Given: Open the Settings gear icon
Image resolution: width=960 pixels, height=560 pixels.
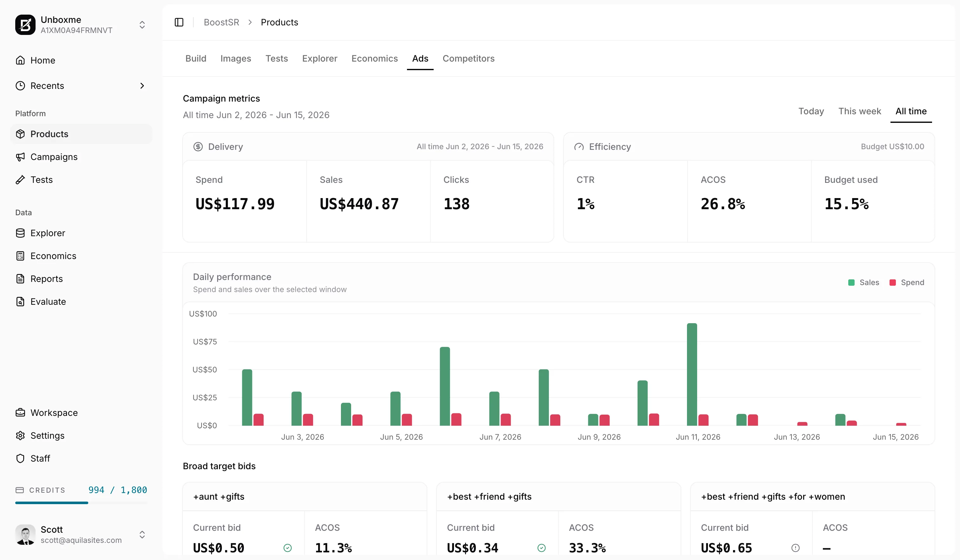Looking at the screenshot, I should 20,436.
